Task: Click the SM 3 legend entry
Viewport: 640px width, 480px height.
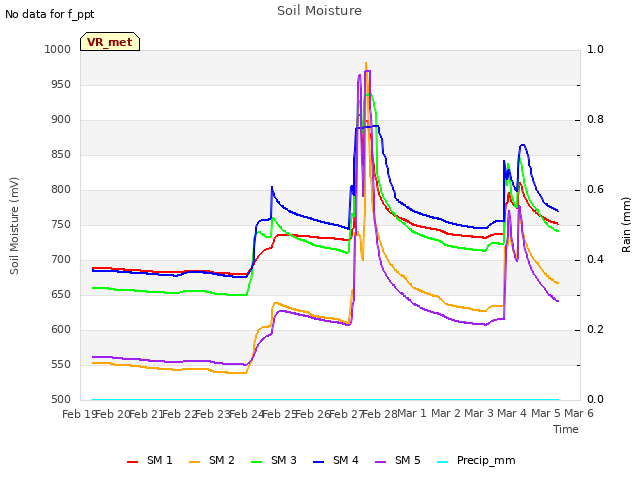Action: point(274,460)
